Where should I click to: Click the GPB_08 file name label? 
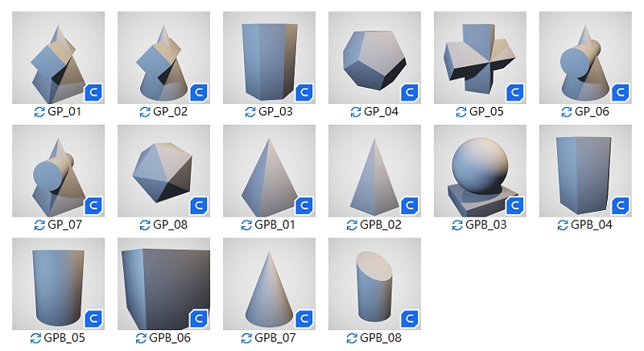(x=381, y=338)
